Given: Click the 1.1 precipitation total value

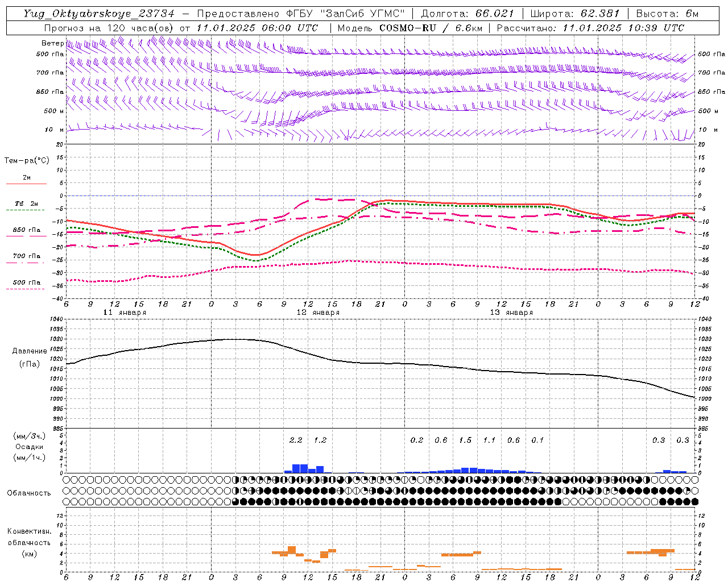Looking at the screenshot, I should tap(489, 440).
